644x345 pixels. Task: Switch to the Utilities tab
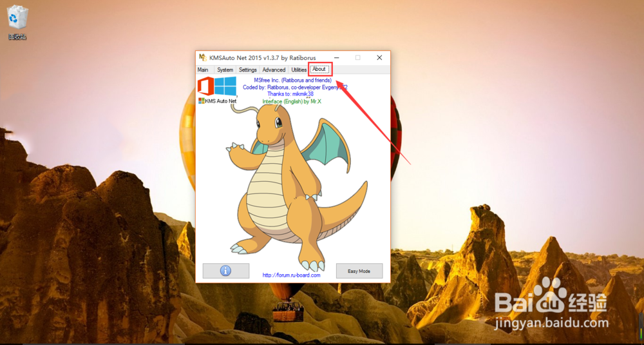click(299, 70)
